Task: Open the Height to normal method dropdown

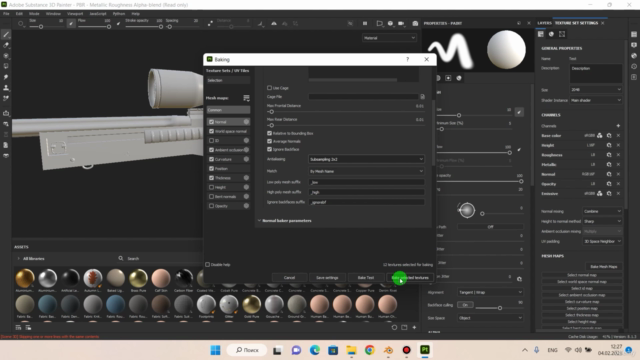Action: (602, 221)
